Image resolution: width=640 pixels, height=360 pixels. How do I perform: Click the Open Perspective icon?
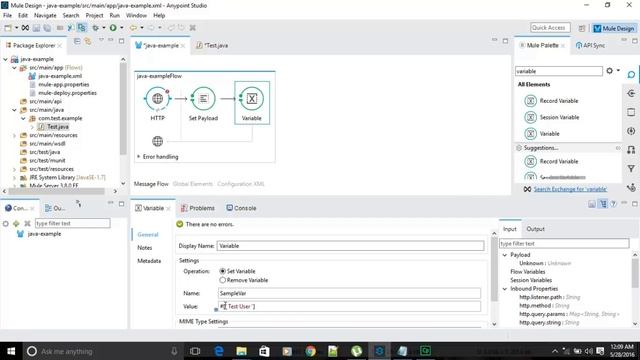pos(582,28)
